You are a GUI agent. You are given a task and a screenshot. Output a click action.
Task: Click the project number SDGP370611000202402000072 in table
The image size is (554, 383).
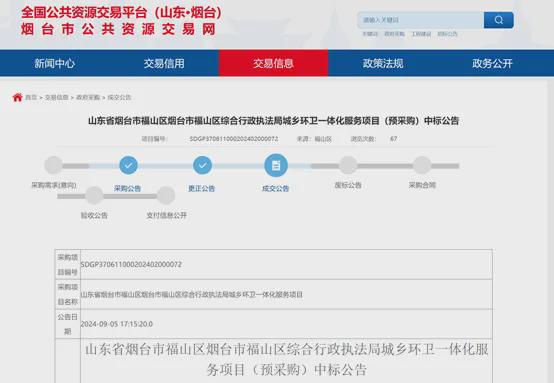tap(131, 264)
